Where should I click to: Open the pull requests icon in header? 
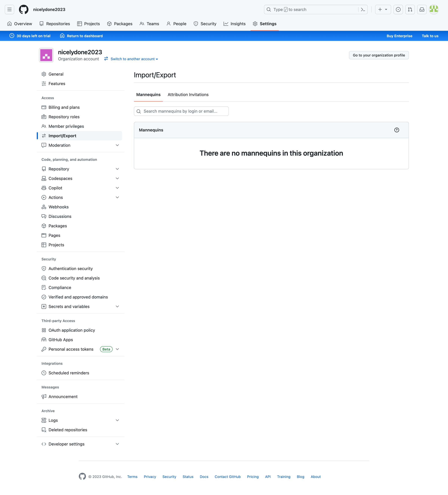click(410, 10)
